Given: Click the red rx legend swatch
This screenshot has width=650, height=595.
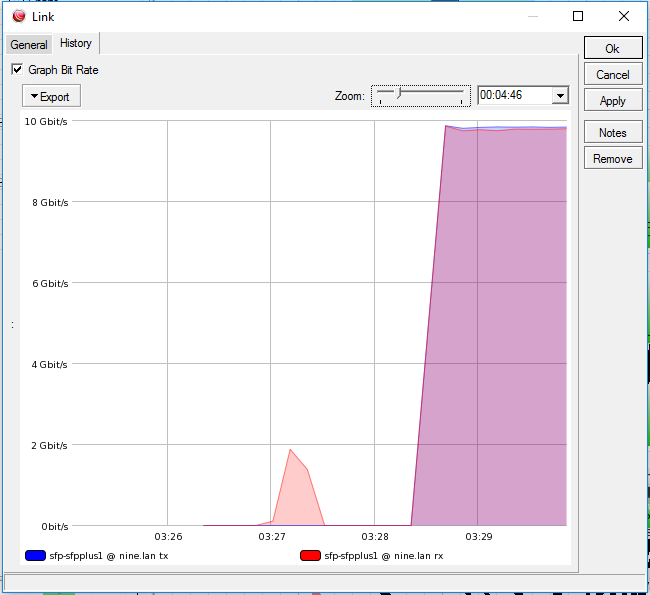Looking at the screenshot, I should coord(310,556).
